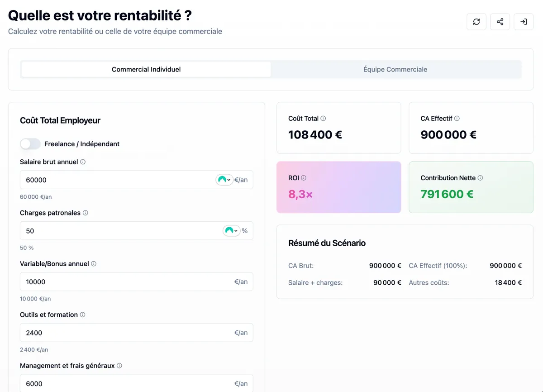Image resolution: width=543 pixels, height=392 pixels.
Task: Click the Outils et formation input showing 2400
Action: (137, 333)
